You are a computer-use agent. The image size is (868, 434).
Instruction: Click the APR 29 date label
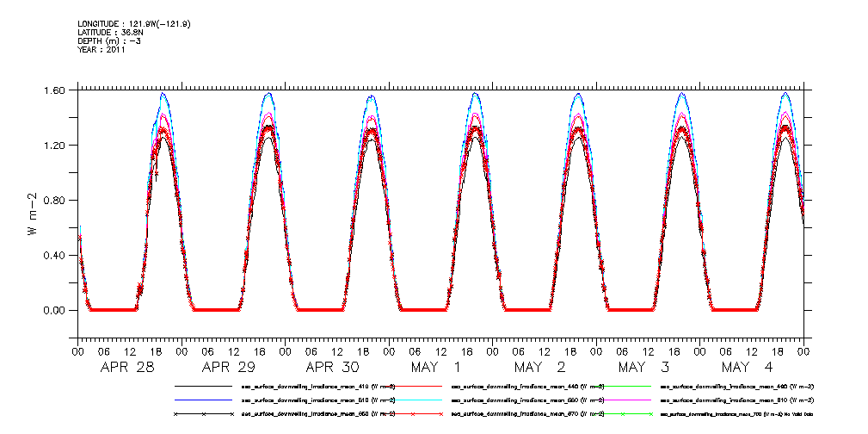point(231,368)
